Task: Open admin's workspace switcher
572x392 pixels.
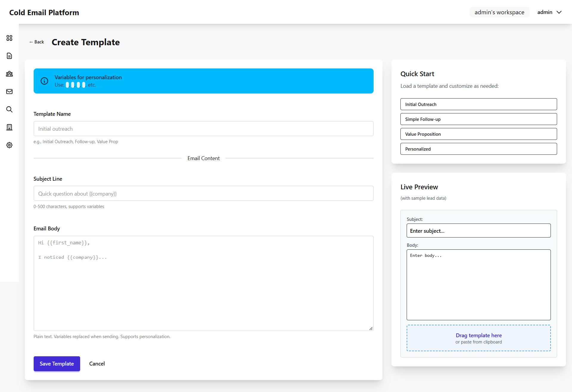Action: tap(499, 12)
